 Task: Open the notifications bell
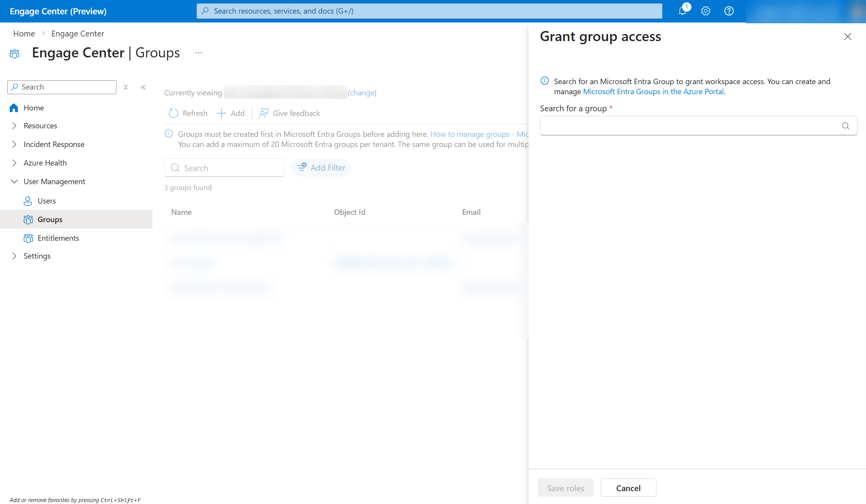pyautogui.click(x=682, y=11)
